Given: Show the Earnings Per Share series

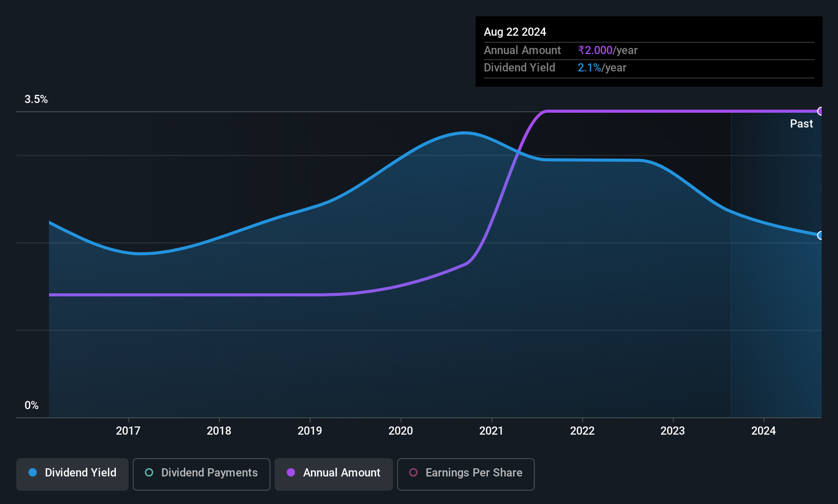Looking at the screenshot, I should pos(465,474).
